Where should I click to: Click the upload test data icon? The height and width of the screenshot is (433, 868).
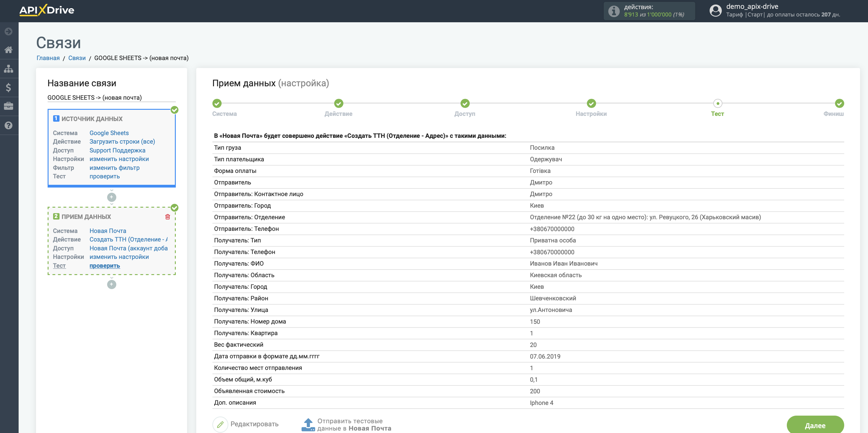tap(308, 424)
